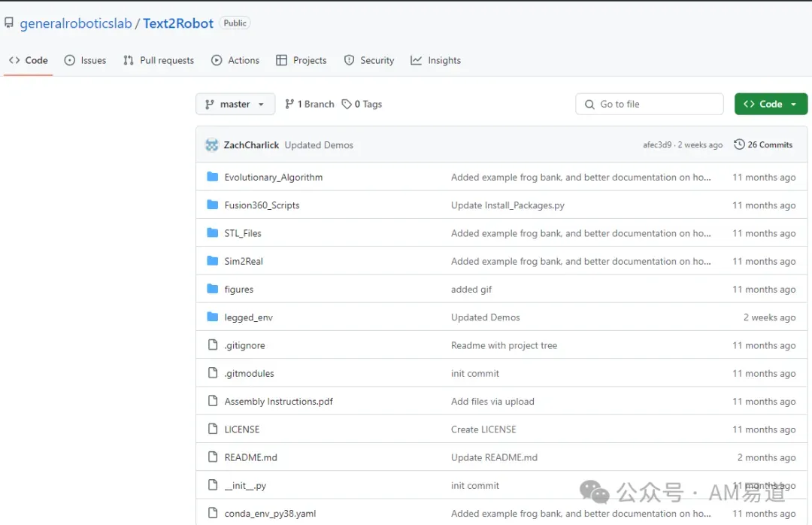Open the Evolutionary_Algorithm folder icon

click(x=212, y=177)
